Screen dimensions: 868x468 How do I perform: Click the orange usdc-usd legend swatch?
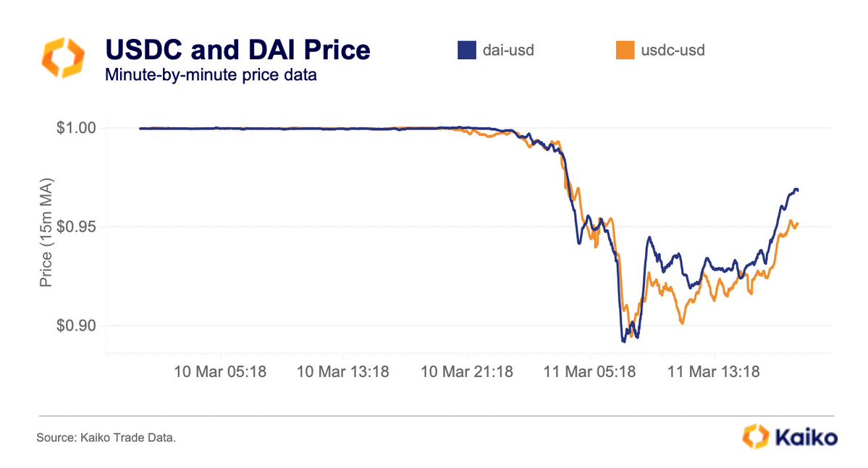tap(624, 51)
